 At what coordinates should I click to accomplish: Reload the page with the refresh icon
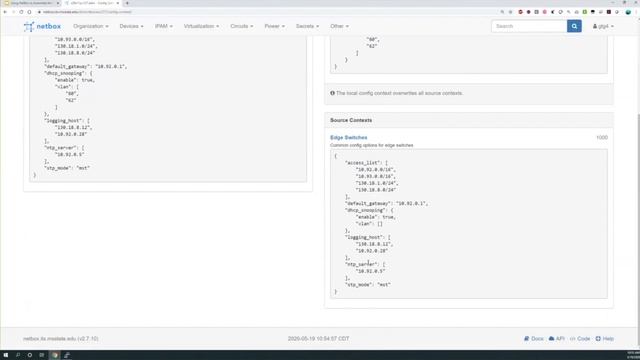21,12
